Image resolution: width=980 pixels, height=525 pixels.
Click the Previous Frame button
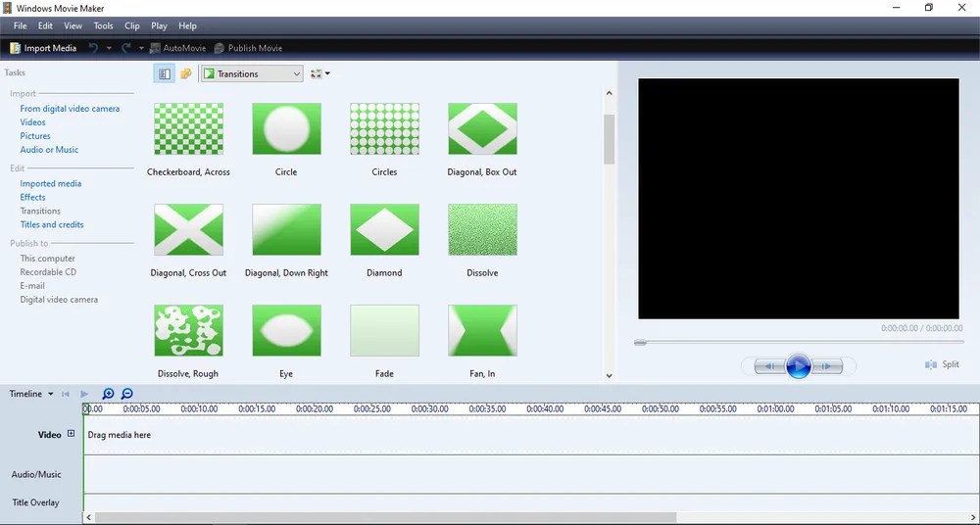(x=770, y=366)
